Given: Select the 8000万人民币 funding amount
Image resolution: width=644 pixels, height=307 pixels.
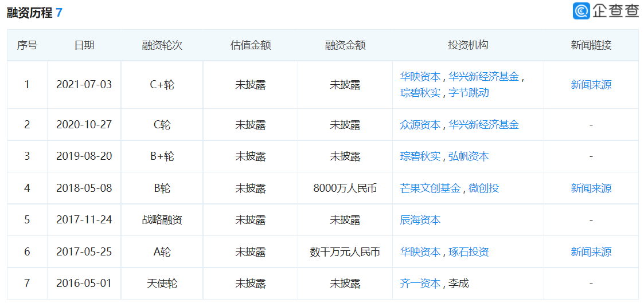Looking at the screenshot, I should [x=345, y=188].
